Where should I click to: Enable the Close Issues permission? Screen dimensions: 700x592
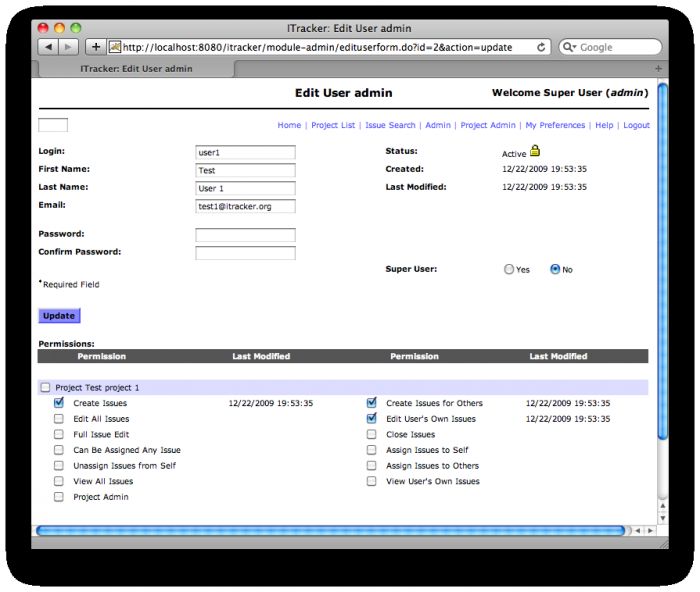click(x=371, y=434)
